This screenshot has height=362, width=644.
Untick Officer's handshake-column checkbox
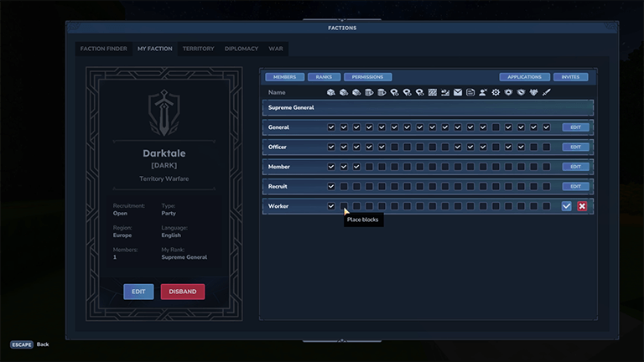coord(522,147)
